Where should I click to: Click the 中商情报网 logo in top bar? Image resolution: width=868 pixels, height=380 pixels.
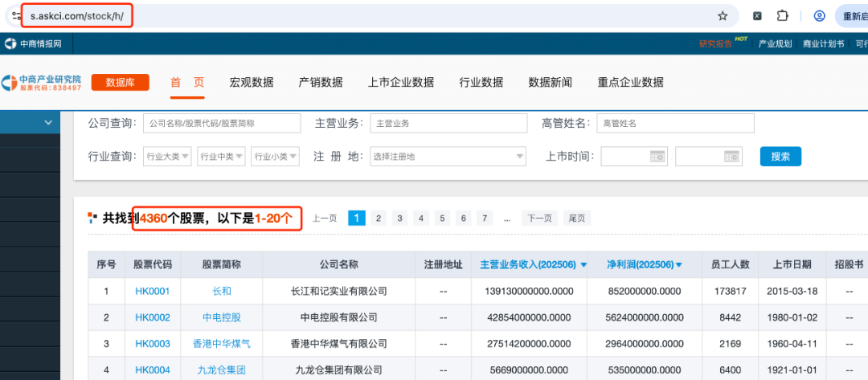[x=33, y=43]
